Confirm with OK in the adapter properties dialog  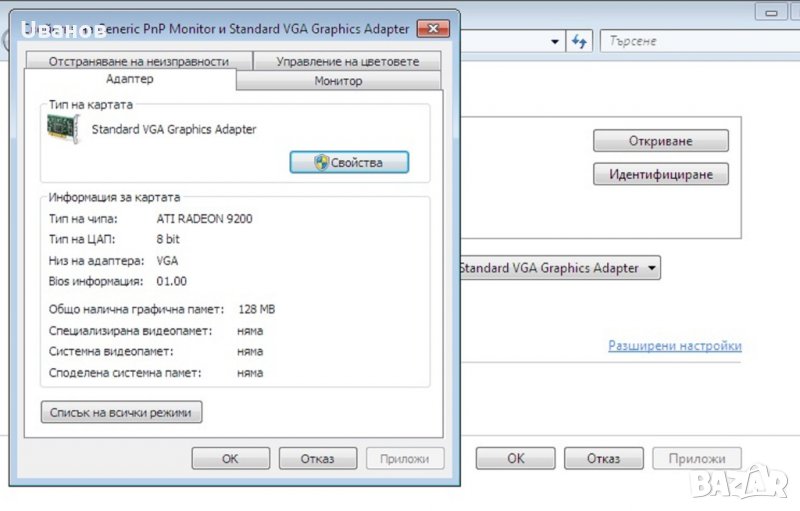click(230, 459)
